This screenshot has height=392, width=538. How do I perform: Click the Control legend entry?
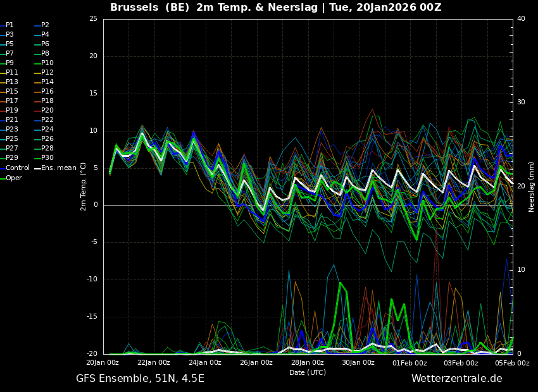click(x=15, y=168)
